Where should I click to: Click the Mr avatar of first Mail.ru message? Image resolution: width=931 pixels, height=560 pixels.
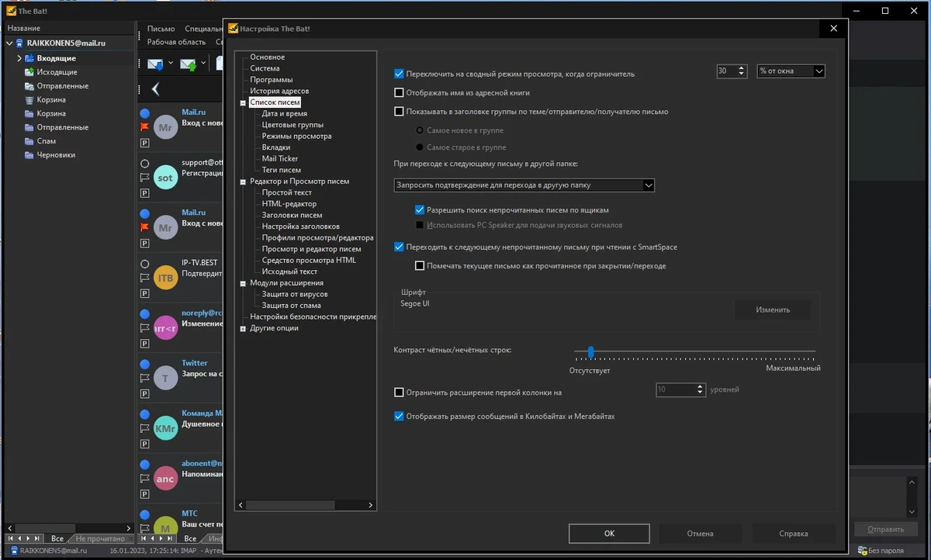[166, 127]
